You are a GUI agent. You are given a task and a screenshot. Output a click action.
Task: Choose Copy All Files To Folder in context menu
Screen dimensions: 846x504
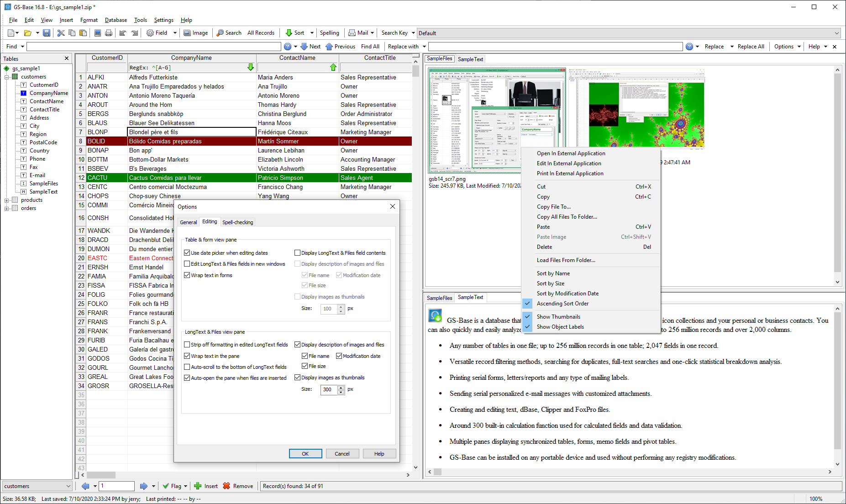567,217
